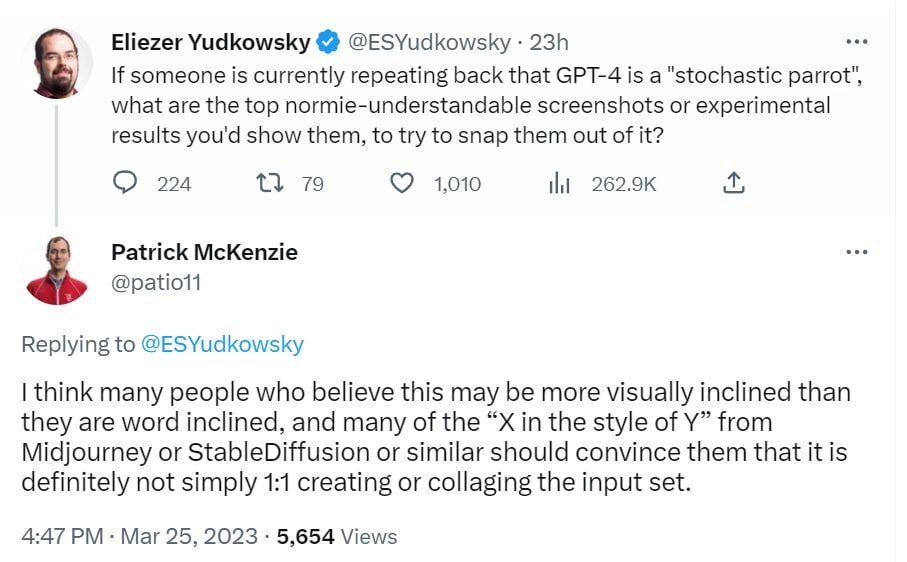Open more options on Patrick McKenzie's tweet
The height and width of the screenshot is (562, 907).
tap(856, 251)
